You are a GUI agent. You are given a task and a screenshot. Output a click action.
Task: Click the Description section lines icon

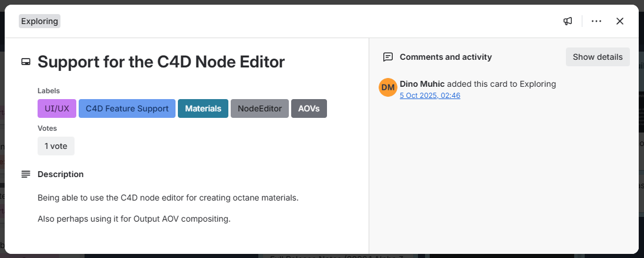tap(26, 174)
